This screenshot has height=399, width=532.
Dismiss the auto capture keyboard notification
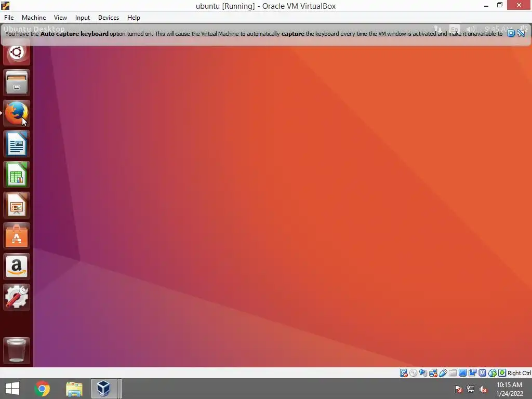pyautogui.click(x=511, y=33)
